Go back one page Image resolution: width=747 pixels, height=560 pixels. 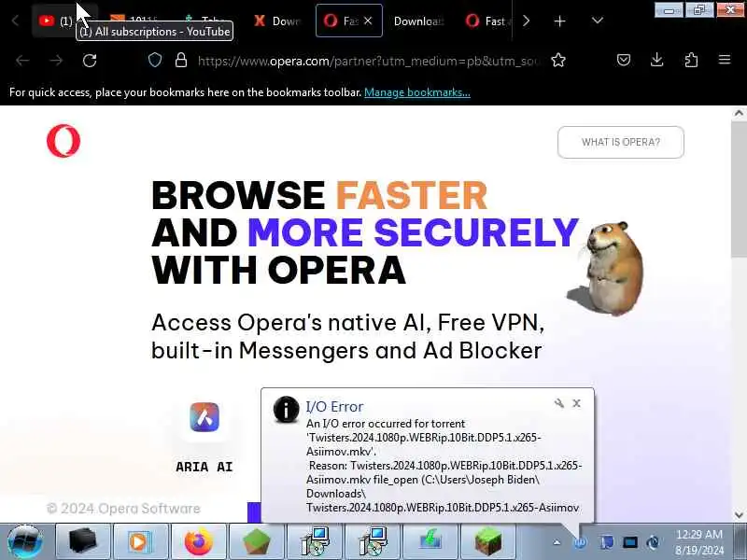click(22, 61)
